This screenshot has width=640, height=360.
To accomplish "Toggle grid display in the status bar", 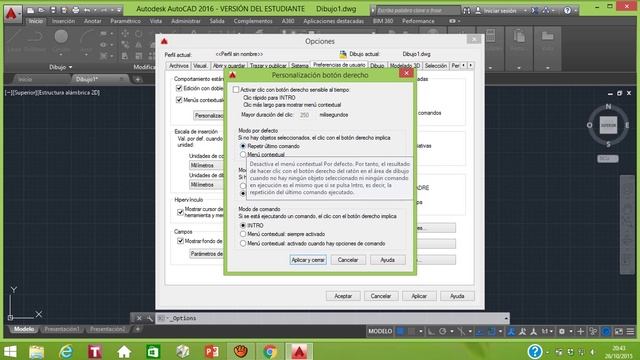I will click(x=400, y=331).
